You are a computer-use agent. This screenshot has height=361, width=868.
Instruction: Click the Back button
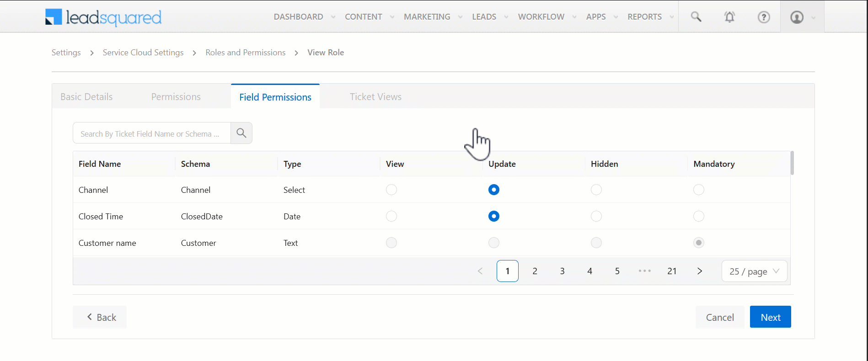point(100,317)
